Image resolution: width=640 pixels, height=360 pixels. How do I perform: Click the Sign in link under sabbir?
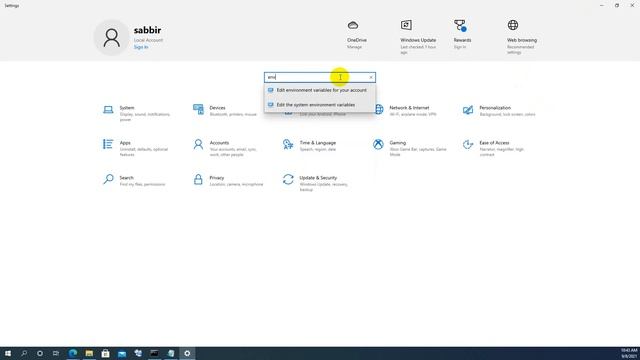(141, 47)
